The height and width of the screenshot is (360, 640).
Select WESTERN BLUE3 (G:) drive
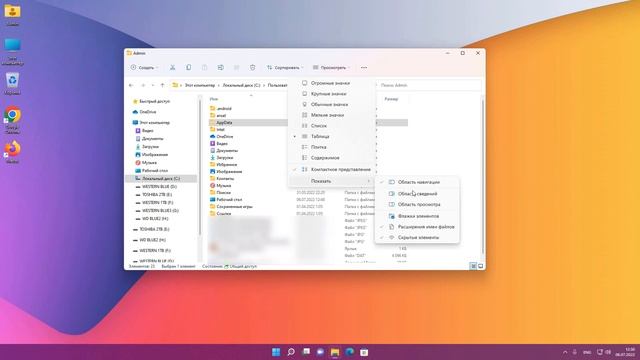[x=160, y=211]
